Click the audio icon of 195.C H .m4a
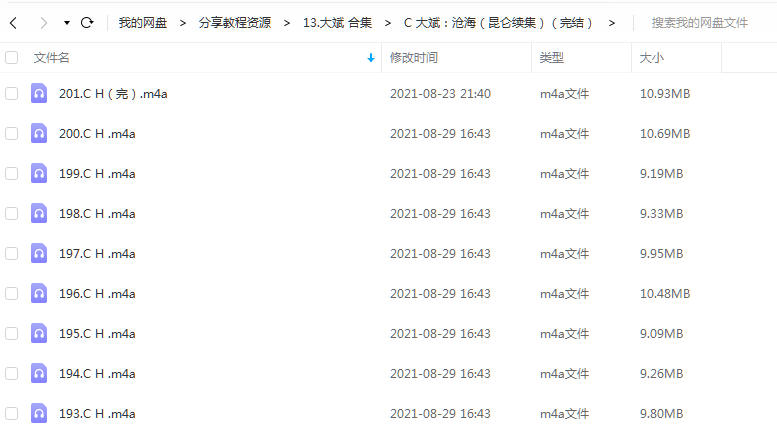This screenshot has width=777, height=431. coord(39,333)
